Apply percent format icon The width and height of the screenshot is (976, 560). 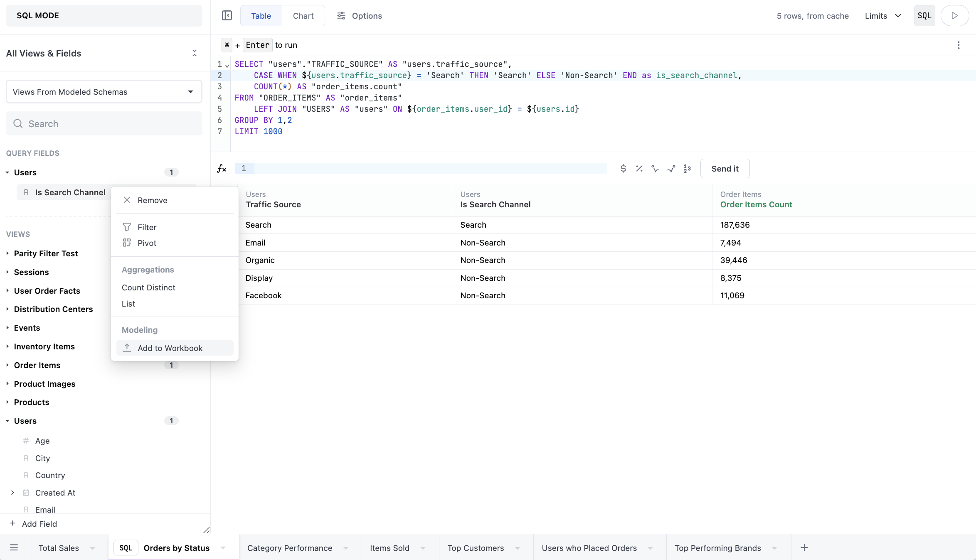pos(639,169)
